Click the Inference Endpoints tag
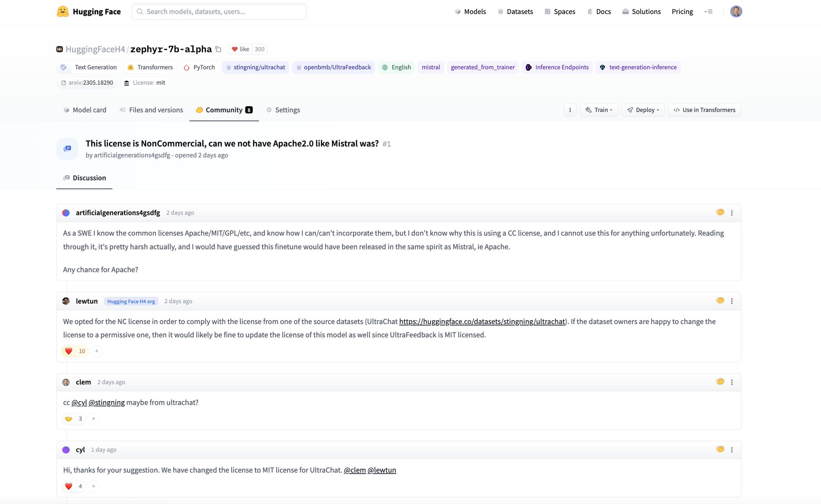 [557, 67]
